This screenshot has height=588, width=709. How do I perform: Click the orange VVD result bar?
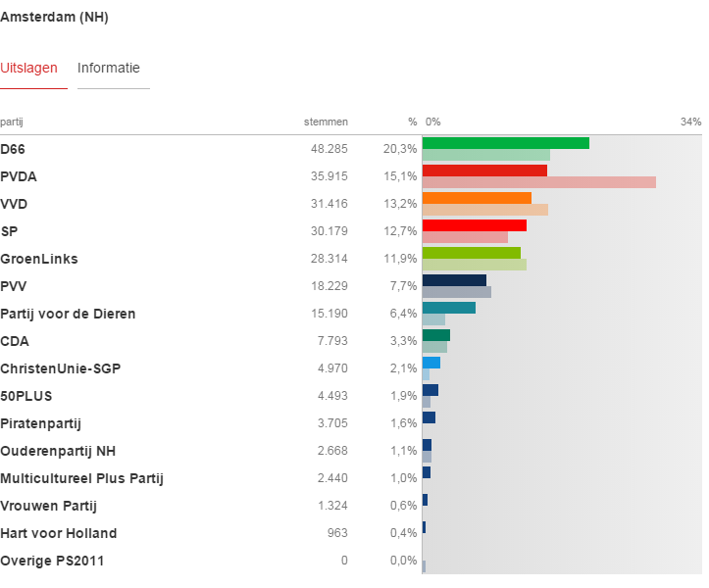tap(477, 198)
